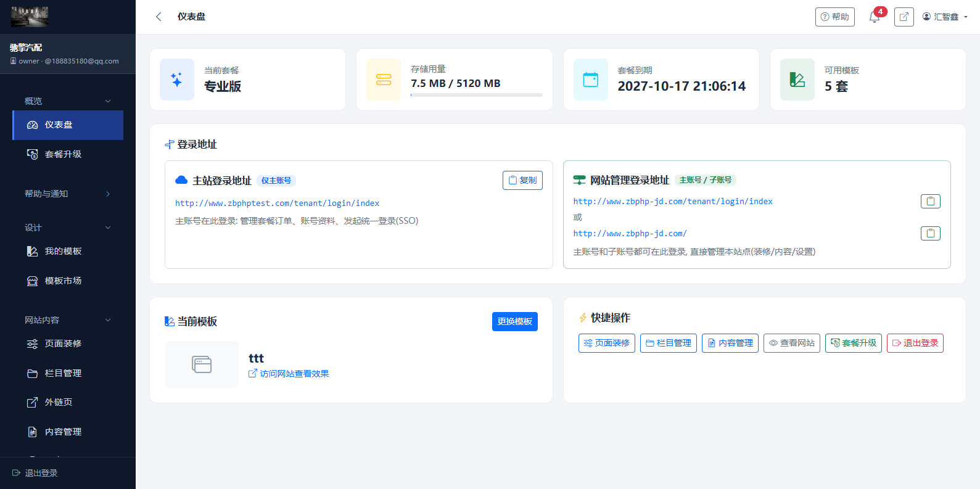Click the 登录地址 section heading icon

[170, 144]
